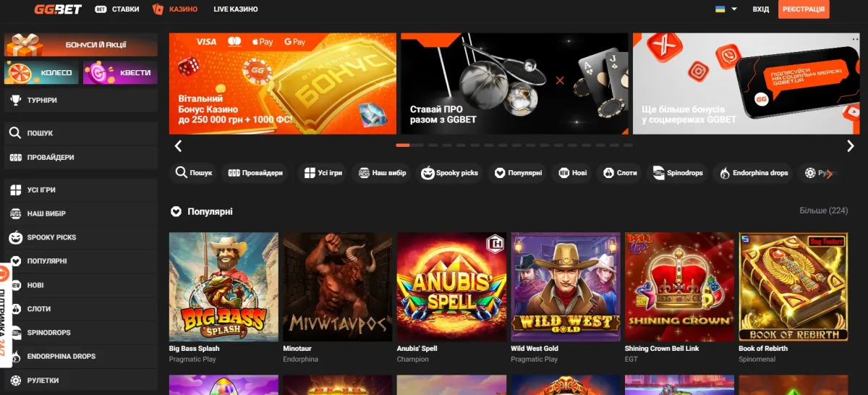
Task: Open the Ставки betting tab
Action: [117, 9]
